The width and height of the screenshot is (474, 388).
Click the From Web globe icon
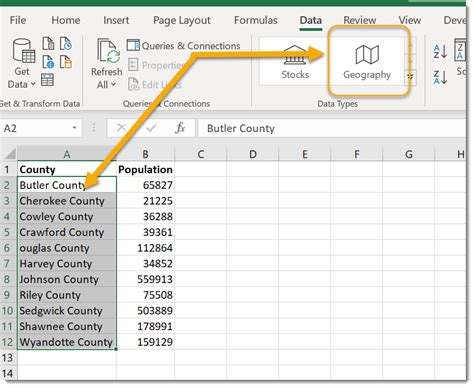point(48,62)
